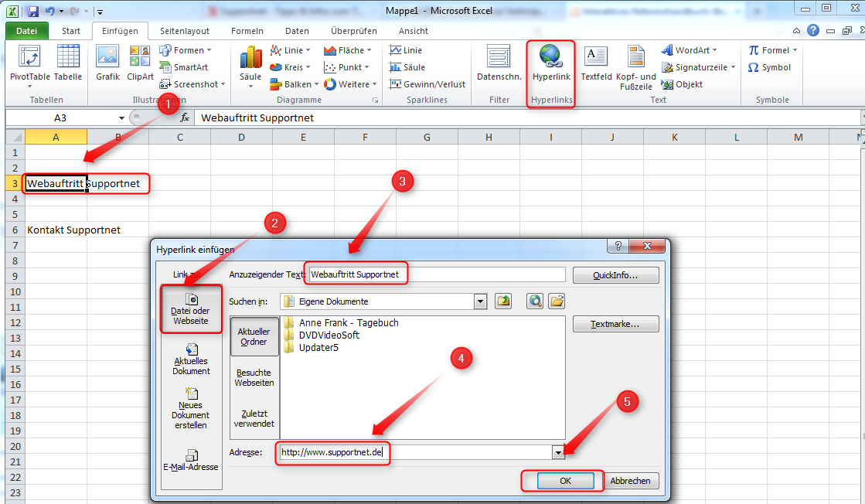Open the WordArt gallery
The width and height of the screenshot is (865, 504).
pyautogui.click(x=690, y=50)
